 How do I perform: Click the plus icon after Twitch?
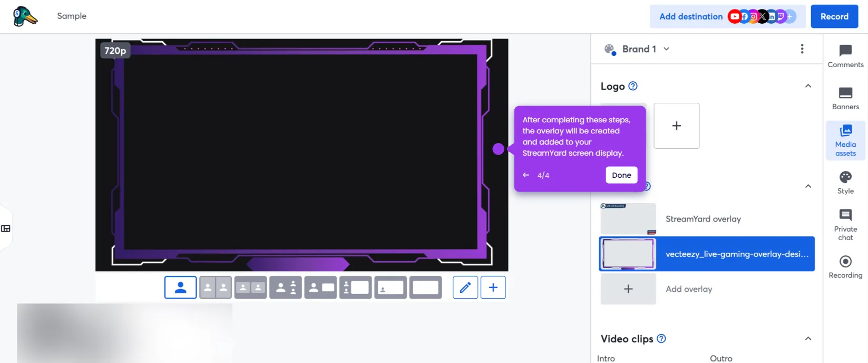(790, 16)
